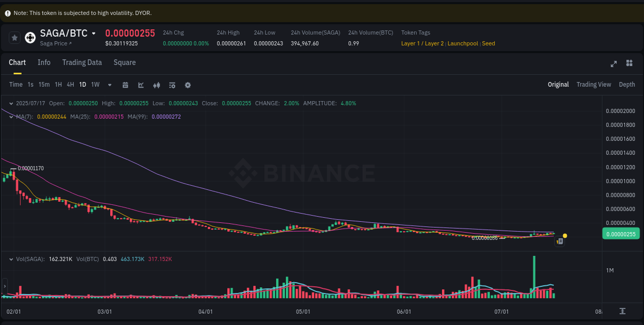644x325 pixels.
Task: Open the calendar date-range picker on chart toolbar
Action: click(x=125, y=85)
